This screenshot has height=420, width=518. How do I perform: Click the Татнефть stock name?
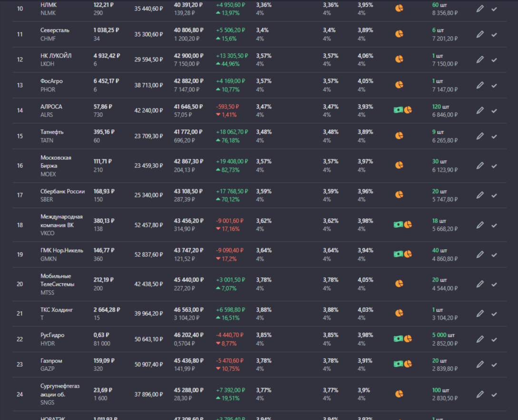tap(52, 132)
